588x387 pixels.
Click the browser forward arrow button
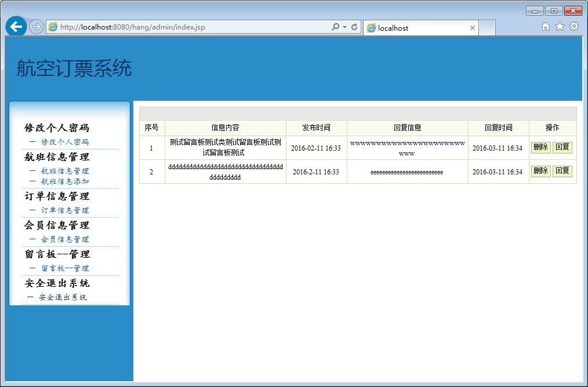[x=37, y=27]
